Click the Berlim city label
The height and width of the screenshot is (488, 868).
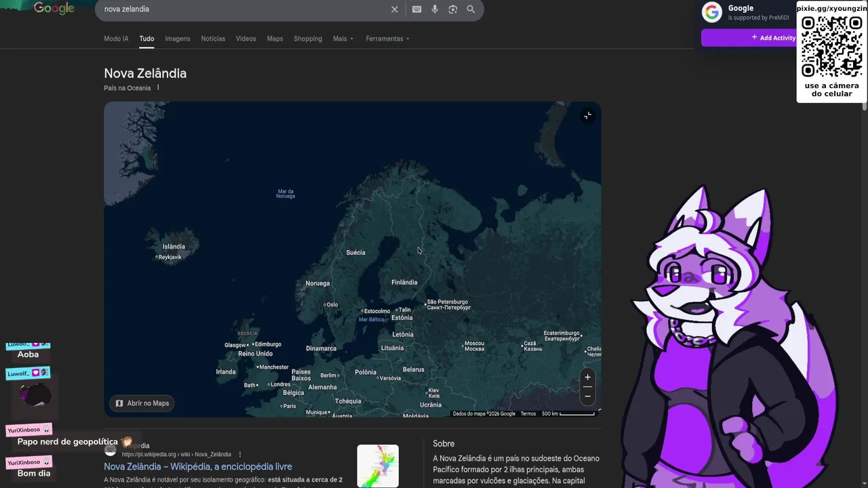[328, 375]
